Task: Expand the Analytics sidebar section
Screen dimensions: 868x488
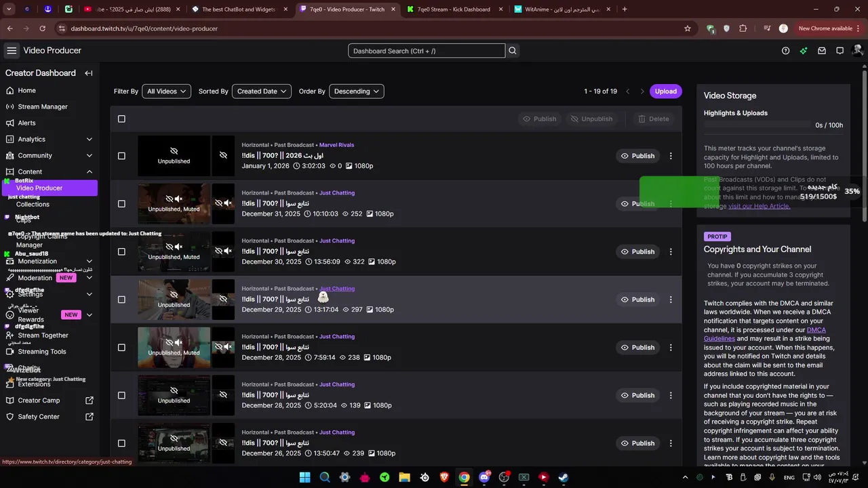Action: [x=90, y=139]
